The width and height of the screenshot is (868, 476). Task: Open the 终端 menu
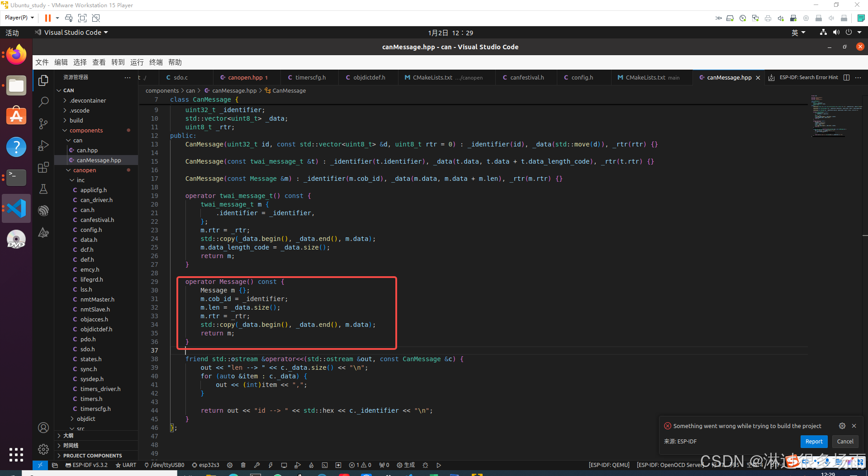coord(156,62)
